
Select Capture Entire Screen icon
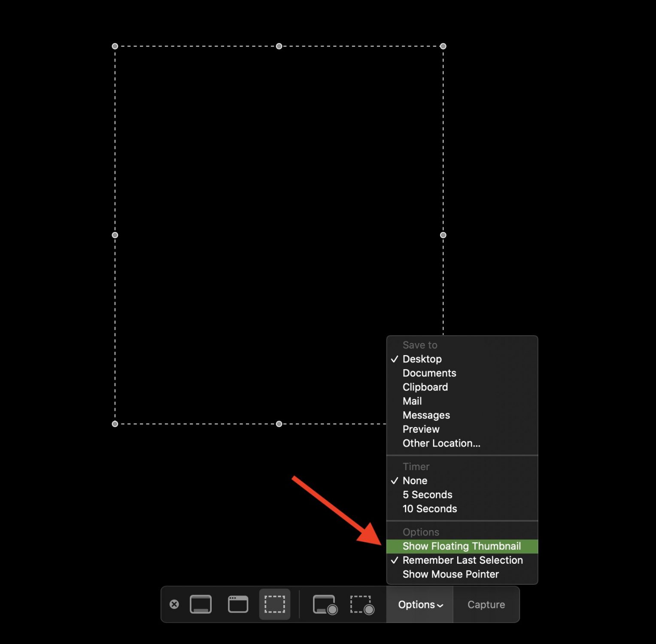[x=200, y=604]
